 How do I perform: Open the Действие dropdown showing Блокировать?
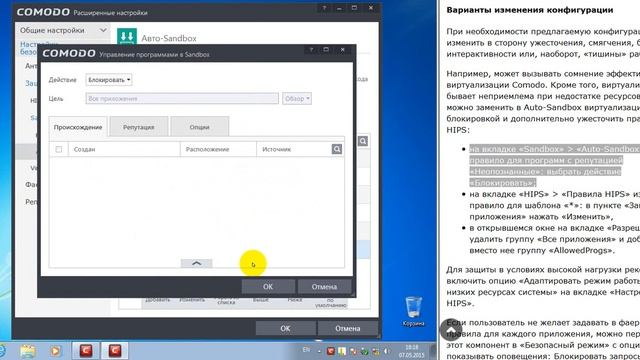point(109,80)
